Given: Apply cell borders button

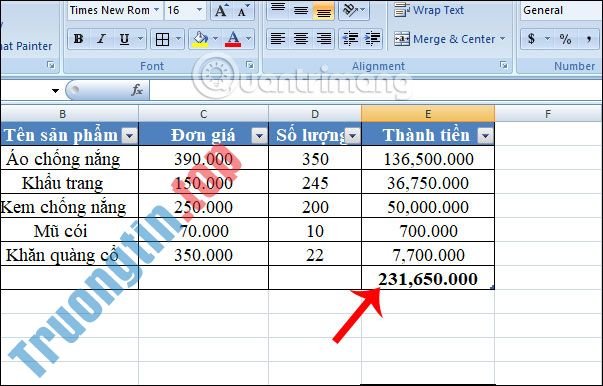Looking at the screenshot, I should coord(162,39).
